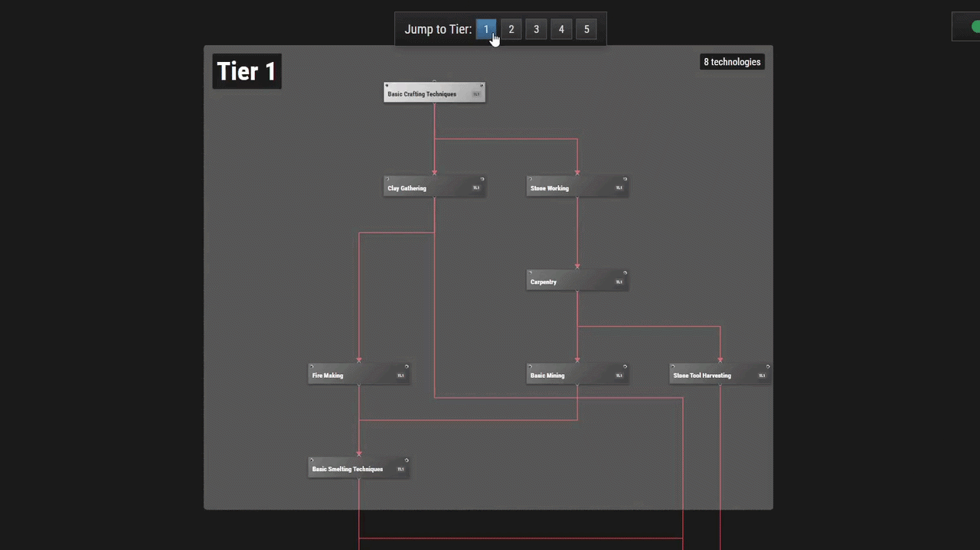
Task: Click the TL1 badge on Basic Crafting Techniques
Action: tap(476, 94)
